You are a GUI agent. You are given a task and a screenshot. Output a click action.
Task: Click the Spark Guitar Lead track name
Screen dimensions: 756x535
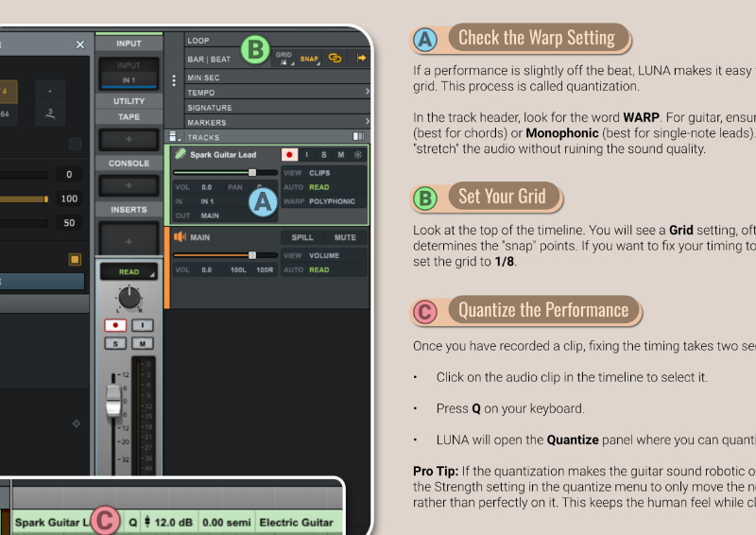tap(223, 154)
